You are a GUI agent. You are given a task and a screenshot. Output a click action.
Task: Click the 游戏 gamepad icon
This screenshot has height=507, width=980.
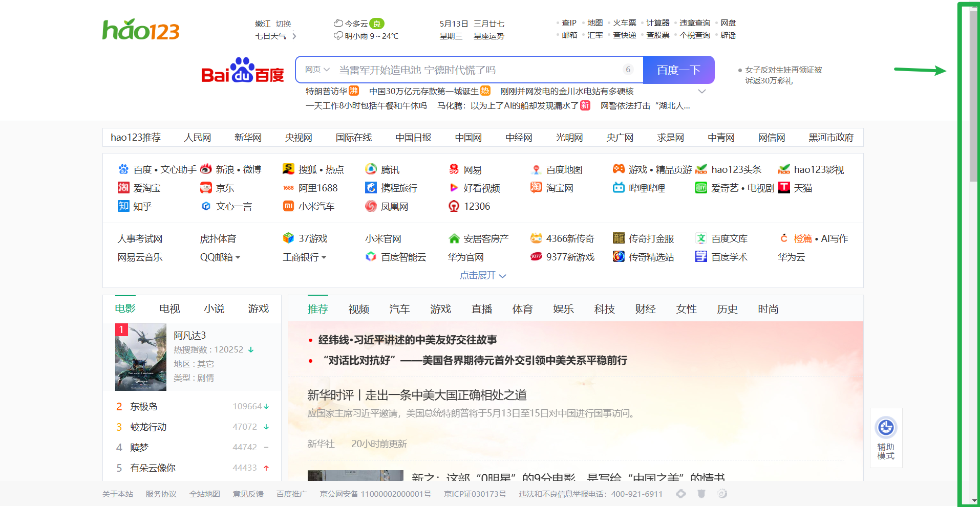pyautogui.click(x=619, y=169)
